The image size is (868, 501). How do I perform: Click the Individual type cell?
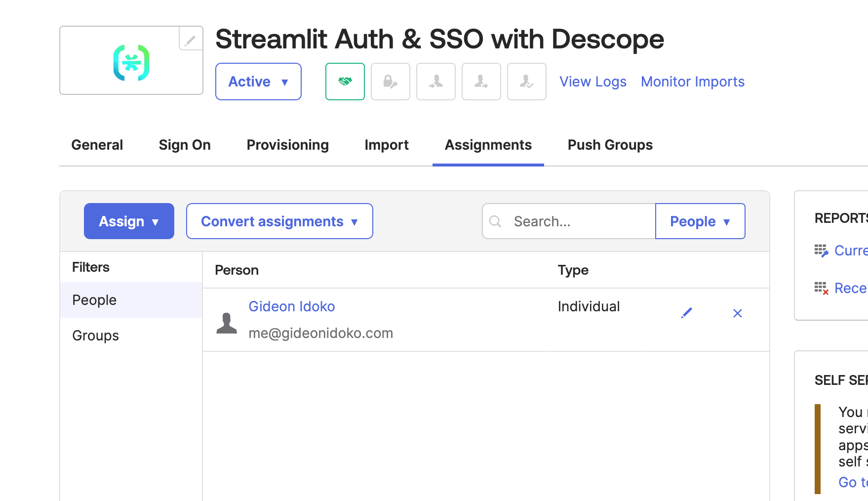pos(589,306)
